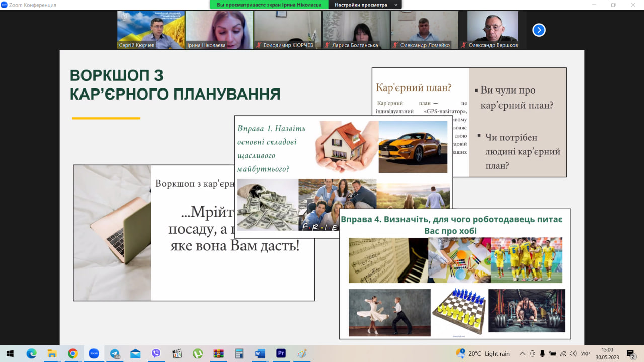Open Adobe Premiere Pro from the taskbar
The image size is (644, 362).
[281, 353]
